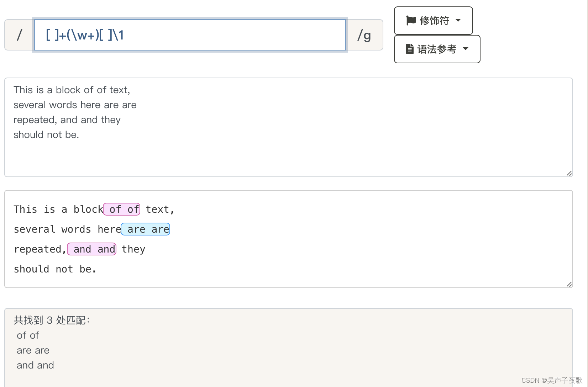Click 'should not be.' in source textarea
Viewport: 588px width, 387px height.
click(46, 135)
